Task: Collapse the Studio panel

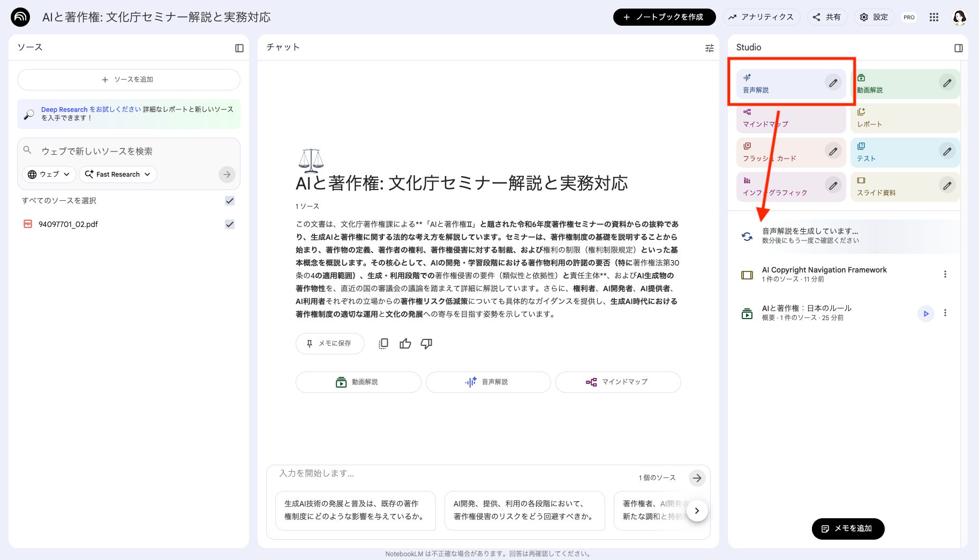Action: (958, 48)
